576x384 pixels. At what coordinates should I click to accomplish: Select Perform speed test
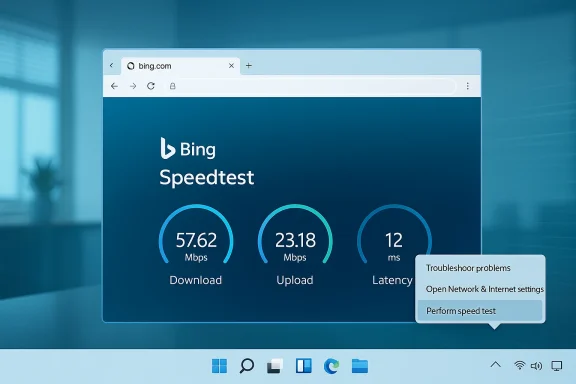pyautogui.click(x=480, y=311)
